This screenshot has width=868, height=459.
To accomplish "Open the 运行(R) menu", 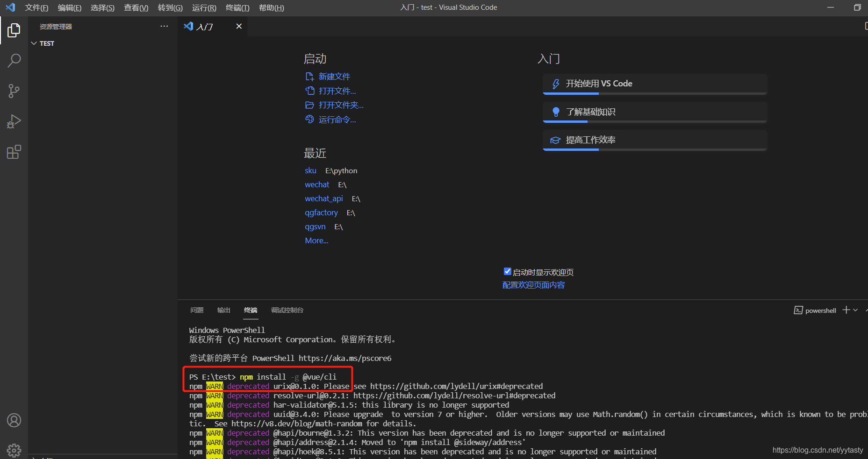I will [x=204, y=7].
